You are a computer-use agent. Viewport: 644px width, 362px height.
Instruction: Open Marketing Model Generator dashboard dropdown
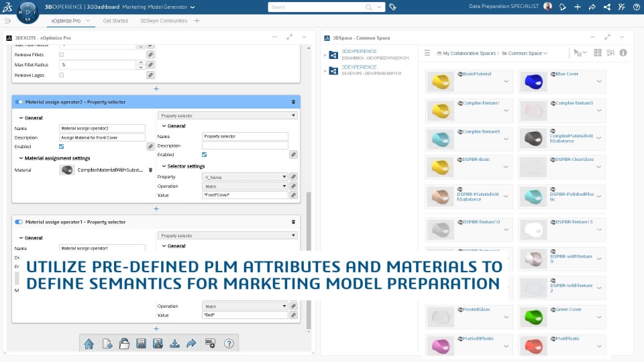[x=193, y=7]
